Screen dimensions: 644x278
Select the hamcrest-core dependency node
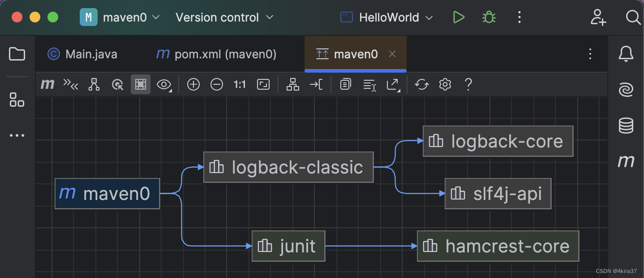coord(498,246)
